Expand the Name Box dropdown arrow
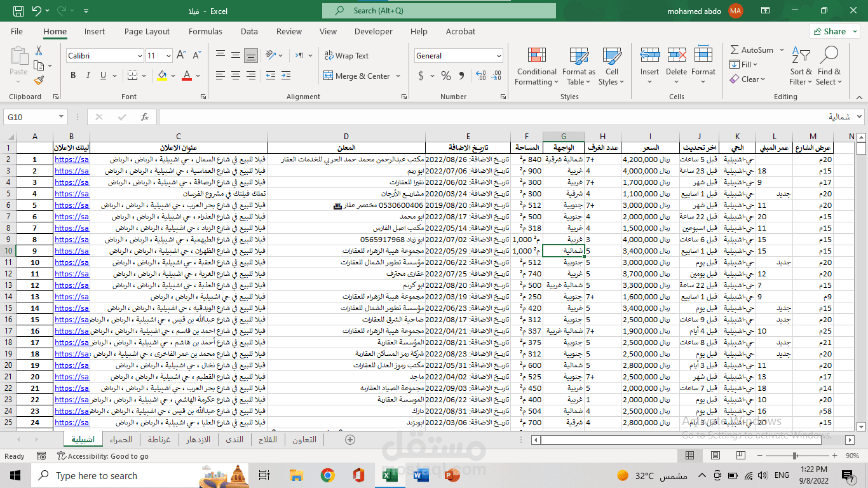Viewport: 868px width, 488px height. (62, 117)
